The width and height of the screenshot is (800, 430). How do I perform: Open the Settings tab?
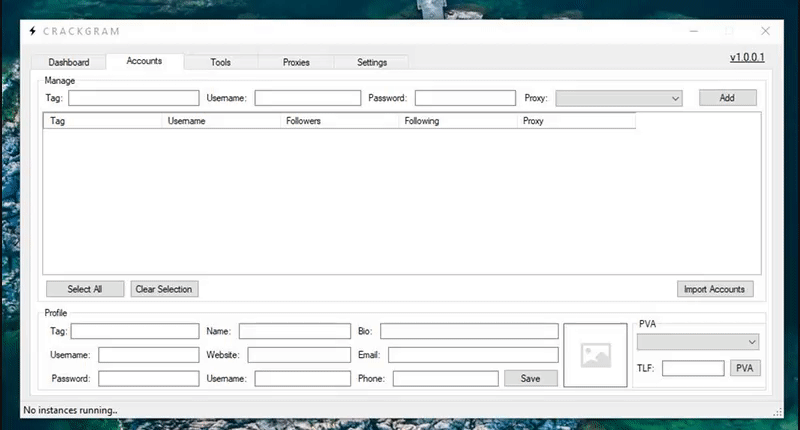(x=371, y=62)
